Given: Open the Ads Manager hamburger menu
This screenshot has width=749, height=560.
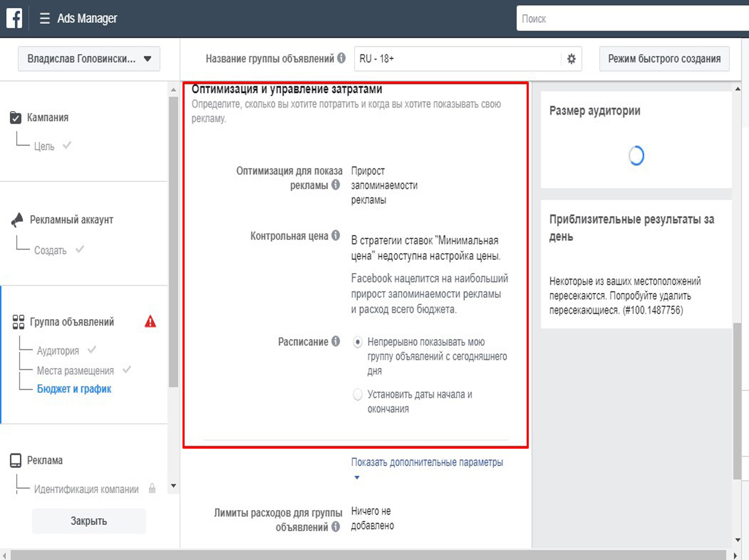Looking at the screenshot, I should tap(45, 18).
